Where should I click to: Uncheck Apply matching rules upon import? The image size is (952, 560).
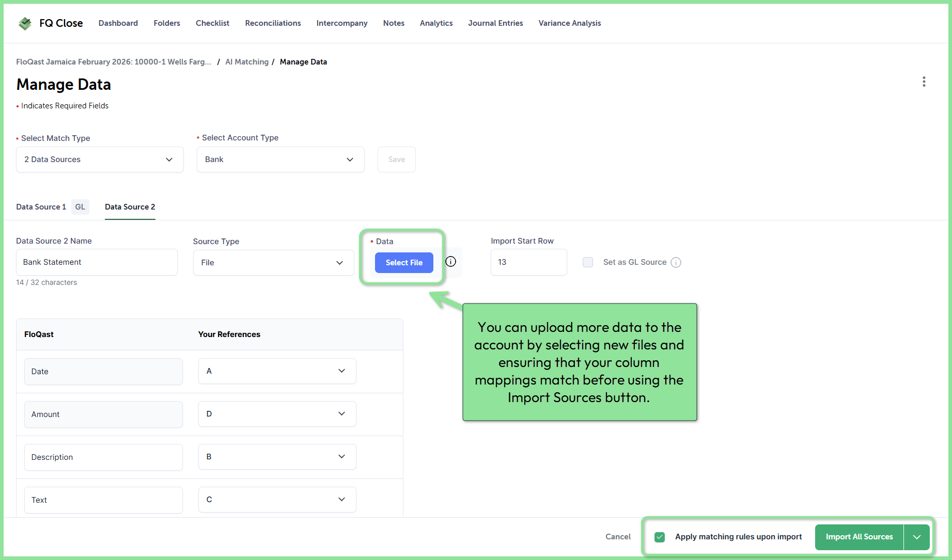coord(660,537)
